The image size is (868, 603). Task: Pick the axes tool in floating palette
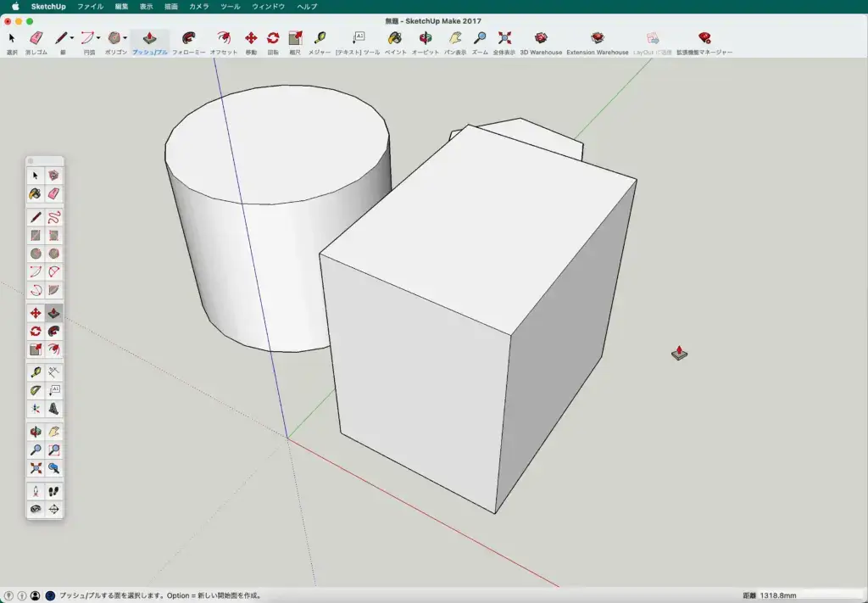[x=36, y=409]
